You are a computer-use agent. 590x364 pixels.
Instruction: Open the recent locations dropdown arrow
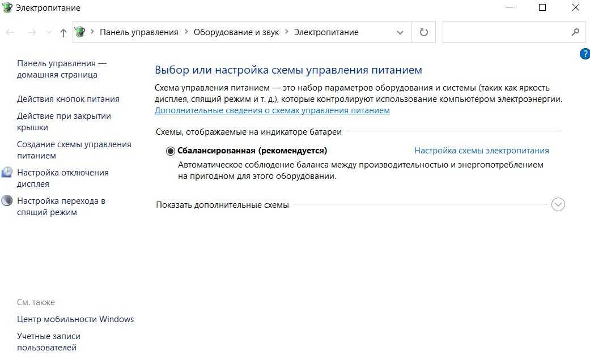tap(48, 33)
